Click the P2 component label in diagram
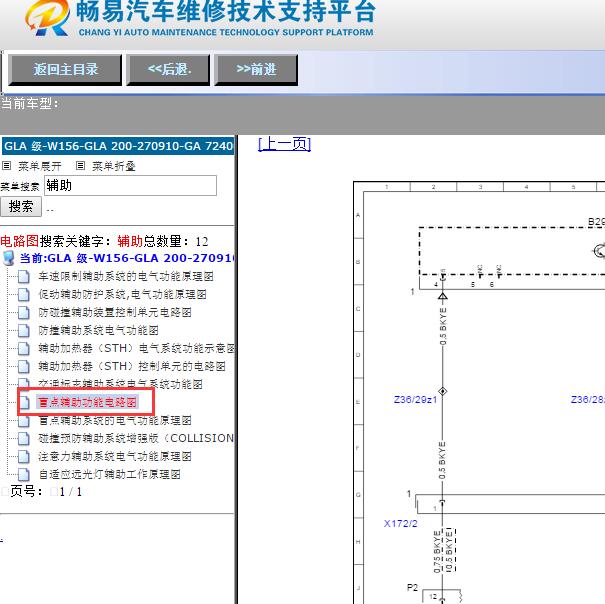This screenshot has width=605, height=604. [x=412, y=587]
